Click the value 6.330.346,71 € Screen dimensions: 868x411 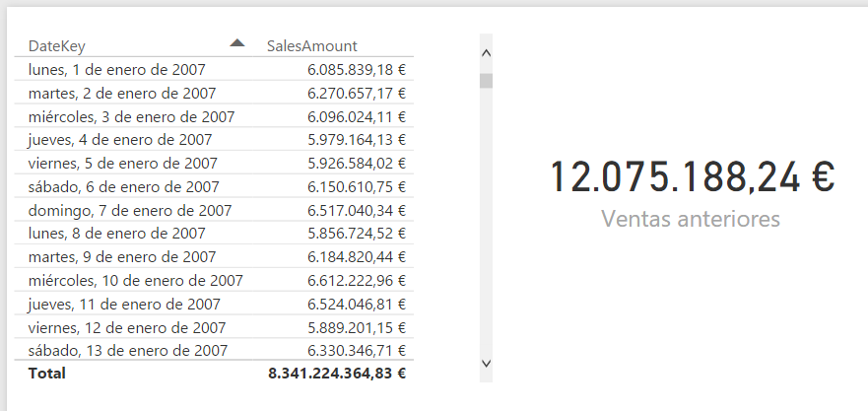(357, 351)
